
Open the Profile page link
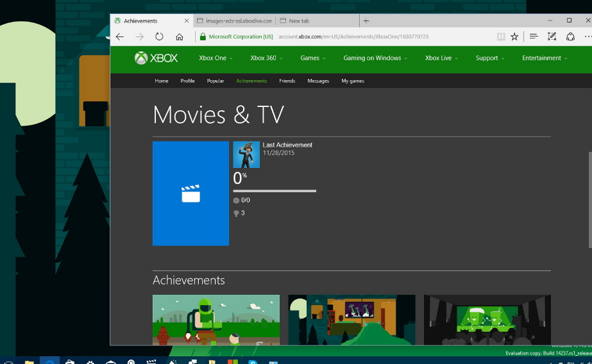(187, 81)
